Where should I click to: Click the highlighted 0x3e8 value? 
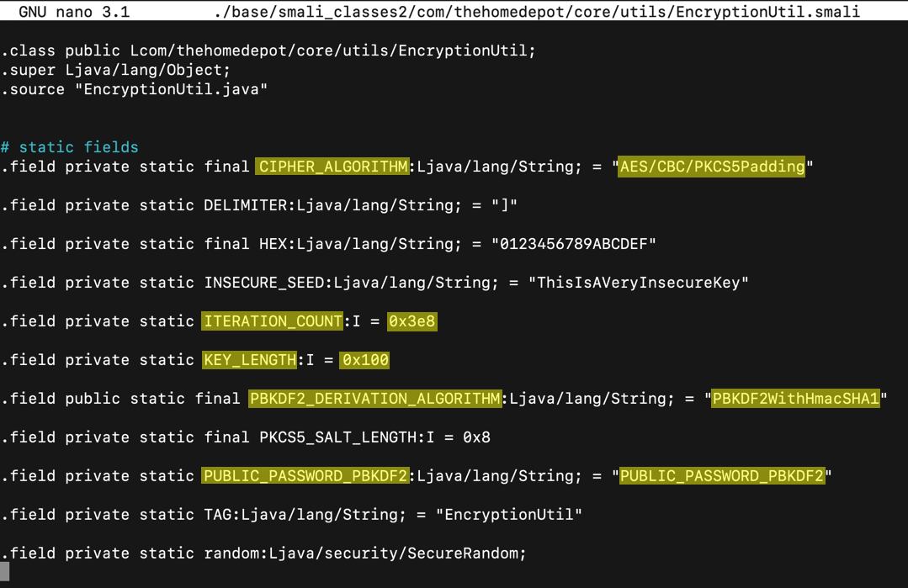tap(412, 321)
